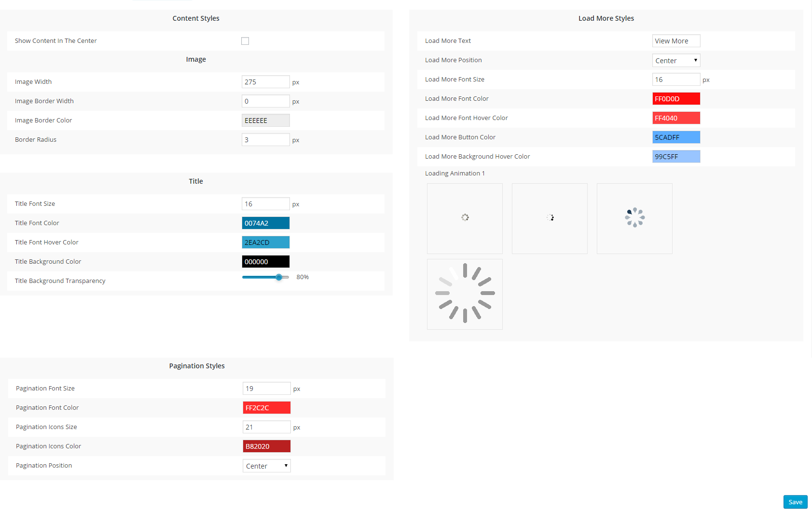Click the Pagination Icons Color B82020 swatch
812x511 pixels.
click(x=266, y=446)
